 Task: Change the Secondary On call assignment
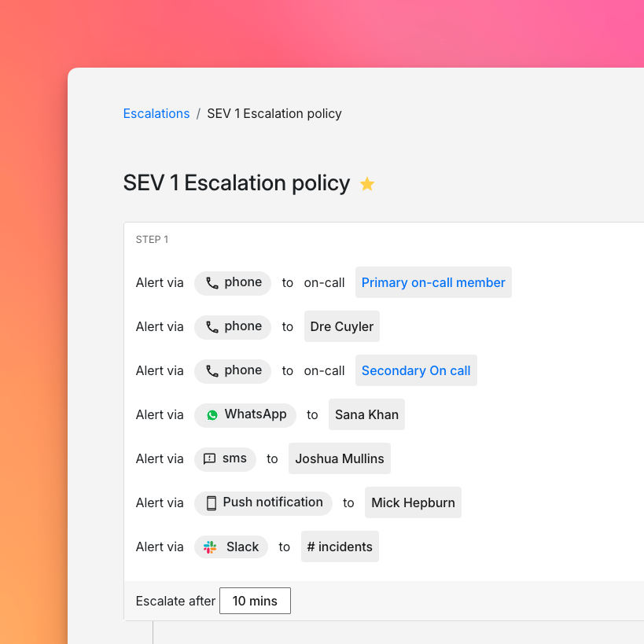416,370
